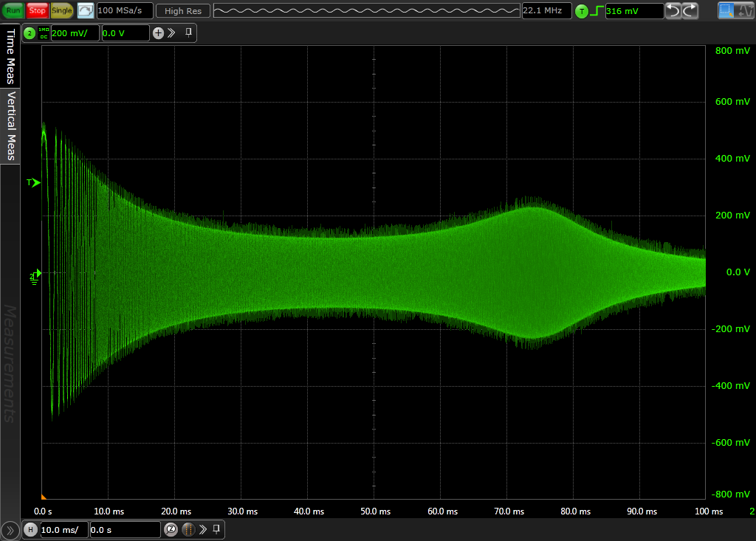
Task: Click the 90.0 ms time axis label
Action: point(642,511)
